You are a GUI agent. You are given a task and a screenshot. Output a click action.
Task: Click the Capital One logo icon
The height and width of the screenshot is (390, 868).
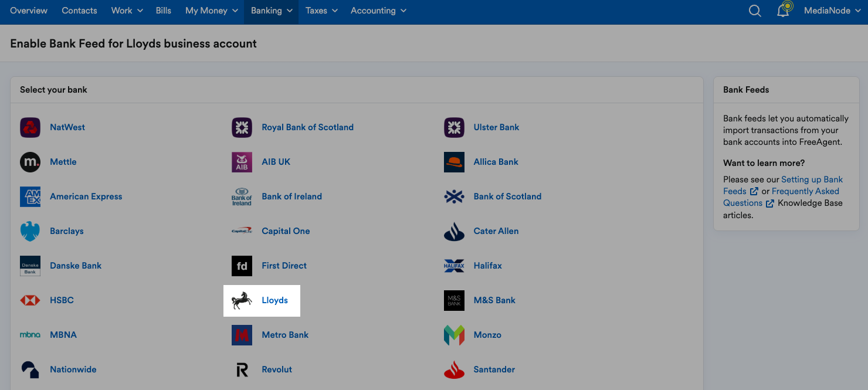pyautogui.click(x=242, y=231)
